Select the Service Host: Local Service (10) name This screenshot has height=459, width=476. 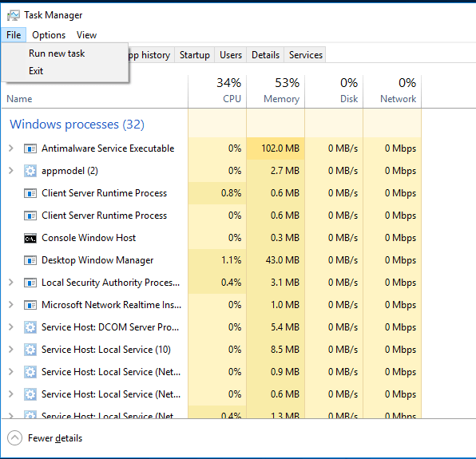[x=106, y=350]
